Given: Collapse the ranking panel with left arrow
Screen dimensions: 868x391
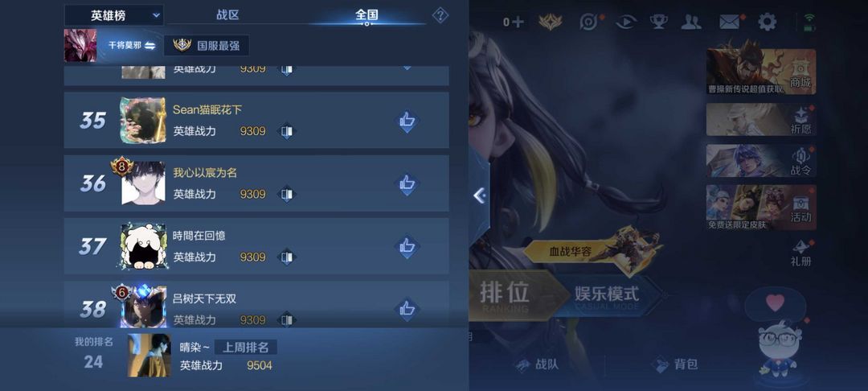Looking at the screenshot, I should 479,195.
